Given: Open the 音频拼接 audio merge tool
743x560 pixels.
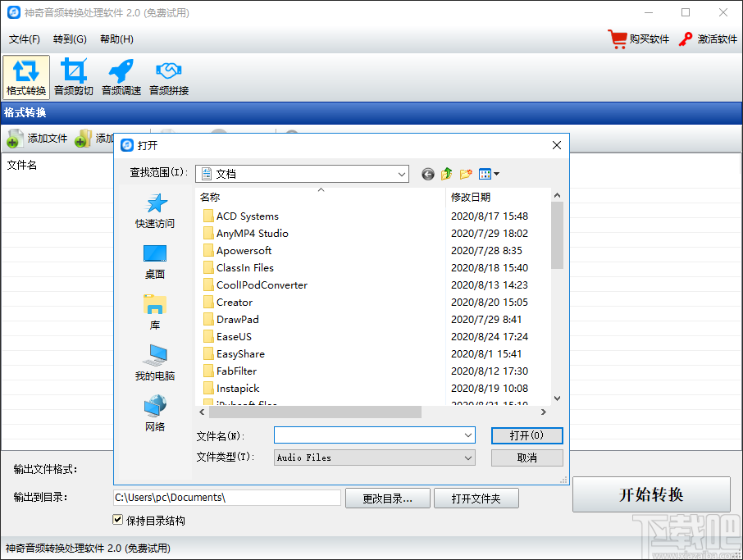Looking at the screenshot, I should point(169,77).
